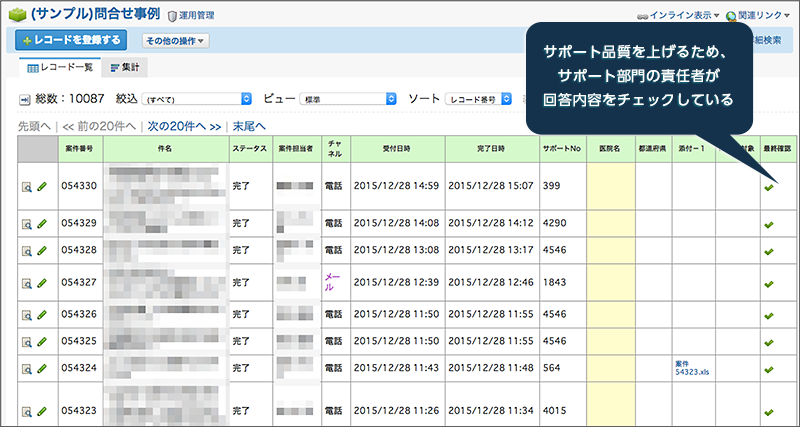Edit record 054330 with pencil icon
This screenshot has height=427, width=800.
[x=42, y=187]
